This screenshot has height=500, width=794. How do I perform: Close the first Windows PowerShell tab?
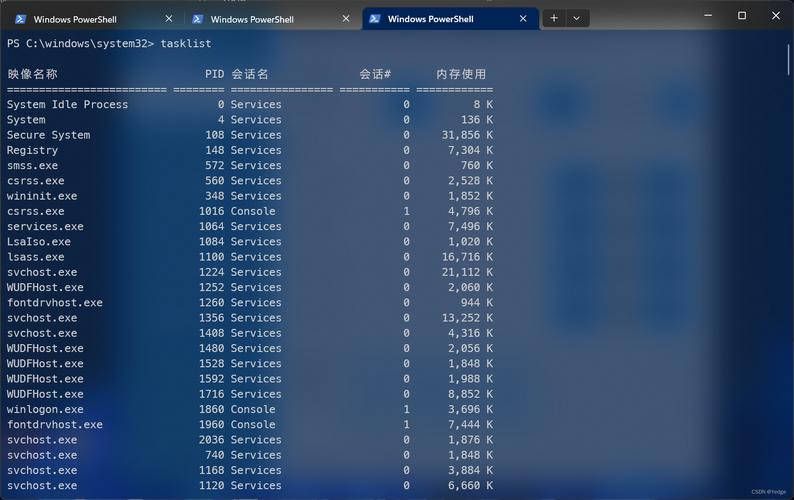pyautogui.click(x=169, y=19)
